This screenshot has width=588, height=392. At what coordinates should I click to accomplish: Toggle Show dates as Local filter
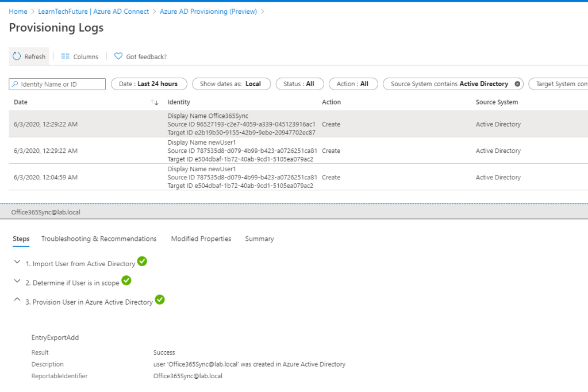click(230, 84)
